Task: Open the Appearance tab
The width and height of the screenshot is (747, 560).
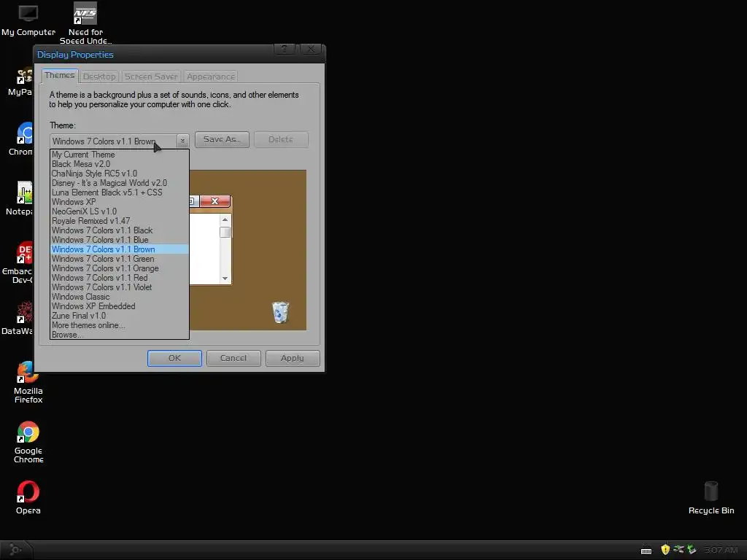Action: 211,76
